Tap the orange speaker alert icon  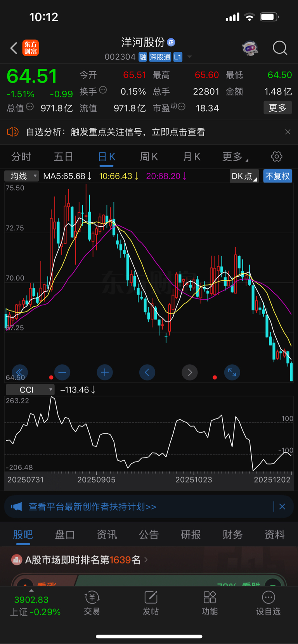13,132
